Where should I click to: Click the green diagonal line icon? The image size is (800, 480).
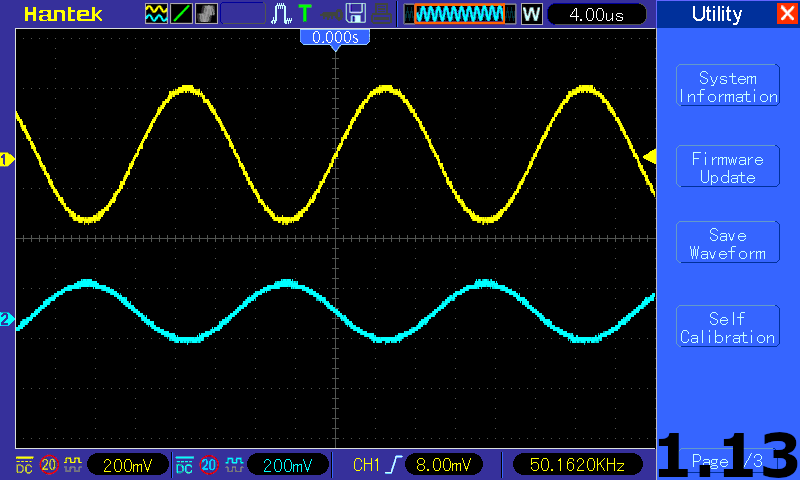pos(181,14)
